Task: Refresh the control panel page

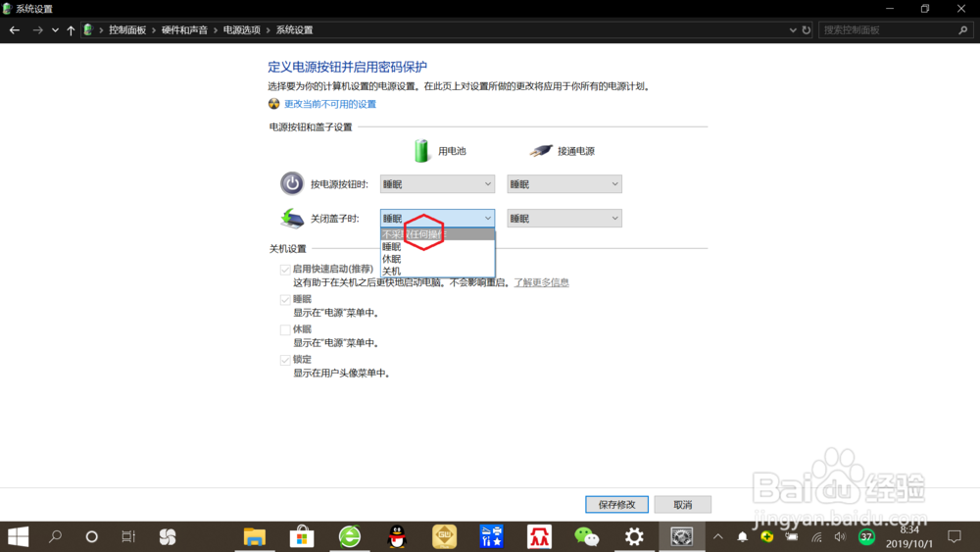Action: [807, 30]
